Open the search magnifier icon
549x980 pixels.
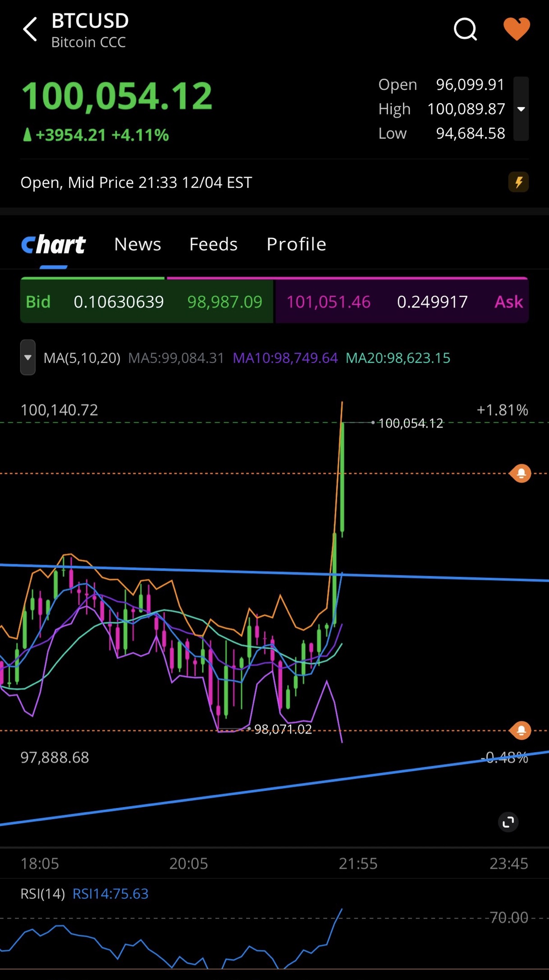pyautogui.click(x=465, y=30)
